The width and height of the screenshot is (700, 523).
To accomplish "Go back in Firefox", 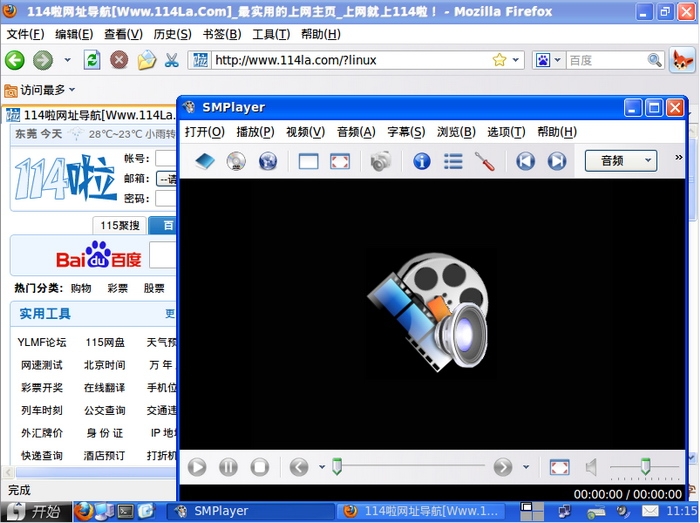I will point(15,60).
